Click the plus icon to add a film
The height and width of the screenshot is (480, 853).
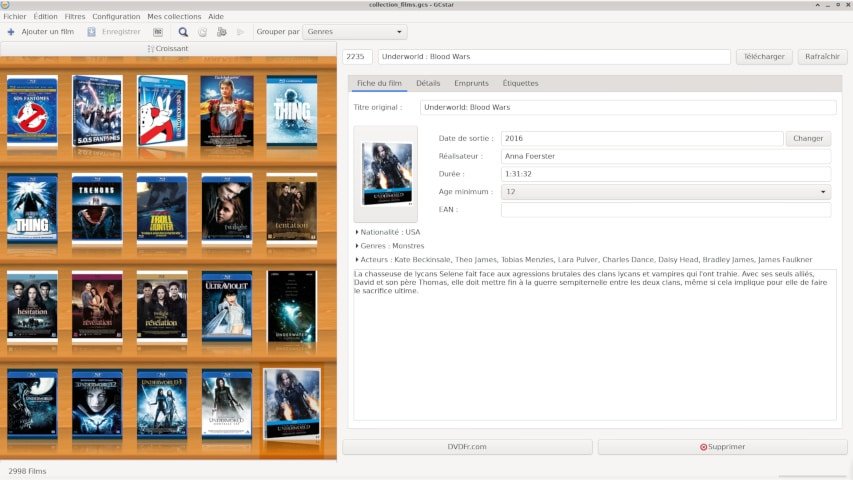click(x=11, y=32)
